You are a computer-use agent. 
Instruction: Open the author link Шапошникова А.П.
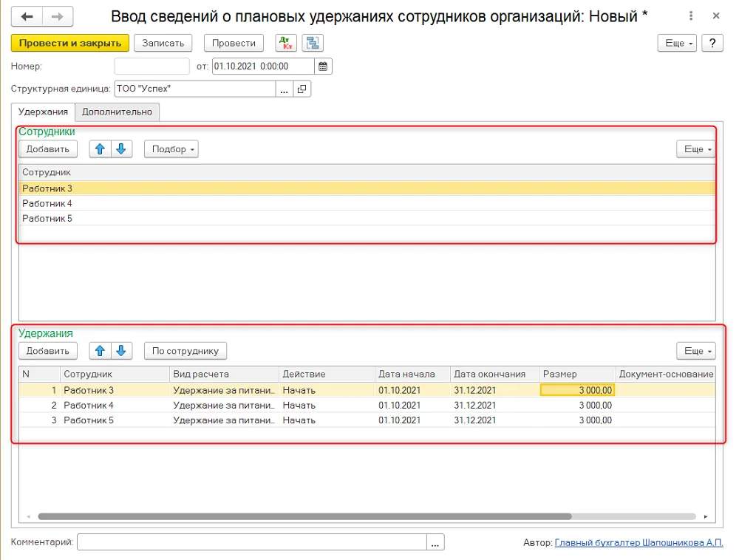(x=638, y=542)
